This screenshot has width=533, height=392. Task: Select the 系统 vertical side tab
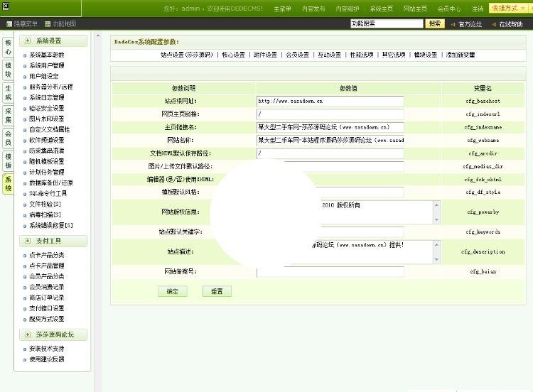coord(8,184)
